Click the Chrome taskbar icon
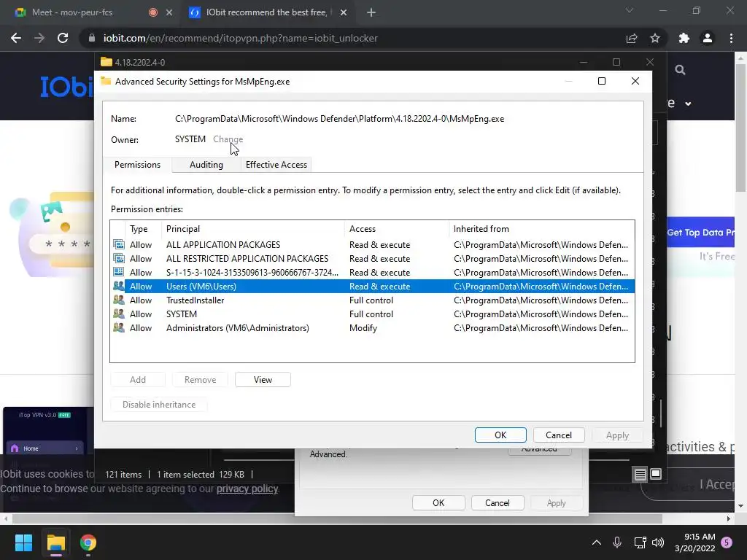This screenshot has height=560, width=747. click(x=88, y=542)
